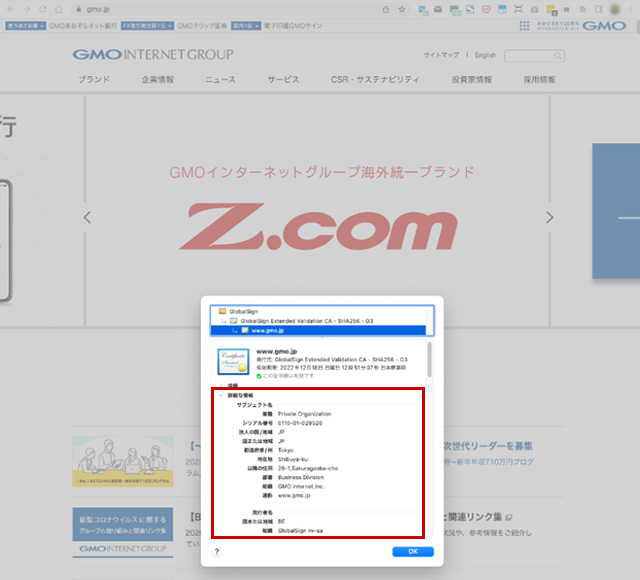The height and width of the screenshot is (580, 640).
Task: Select the www.gmo.jp certificate row
Action: point(318,330)
